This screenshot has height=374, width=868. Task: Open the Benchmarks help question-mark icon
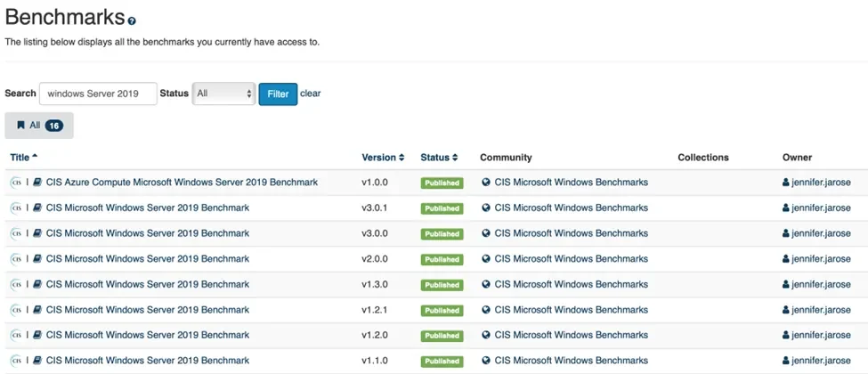132,21
